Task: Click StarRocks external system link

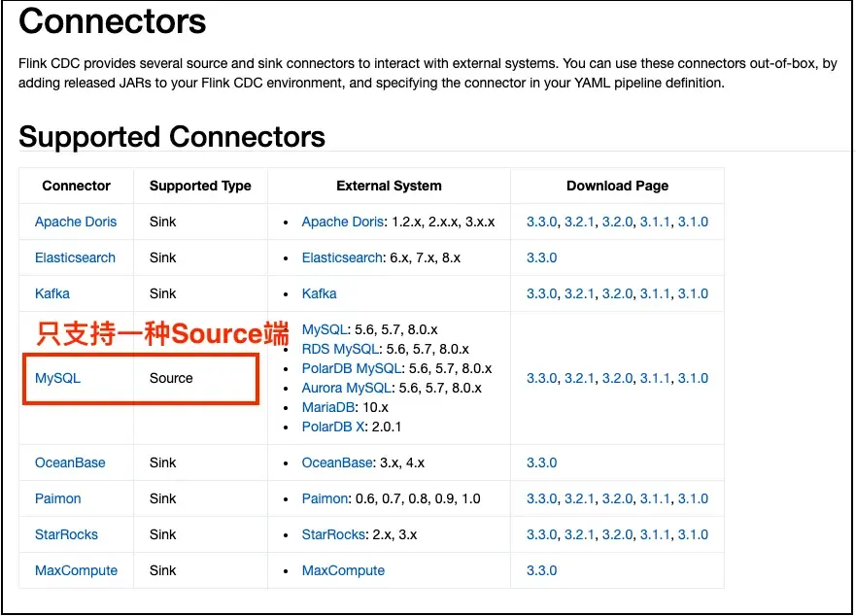Action: tap(333, 534)
